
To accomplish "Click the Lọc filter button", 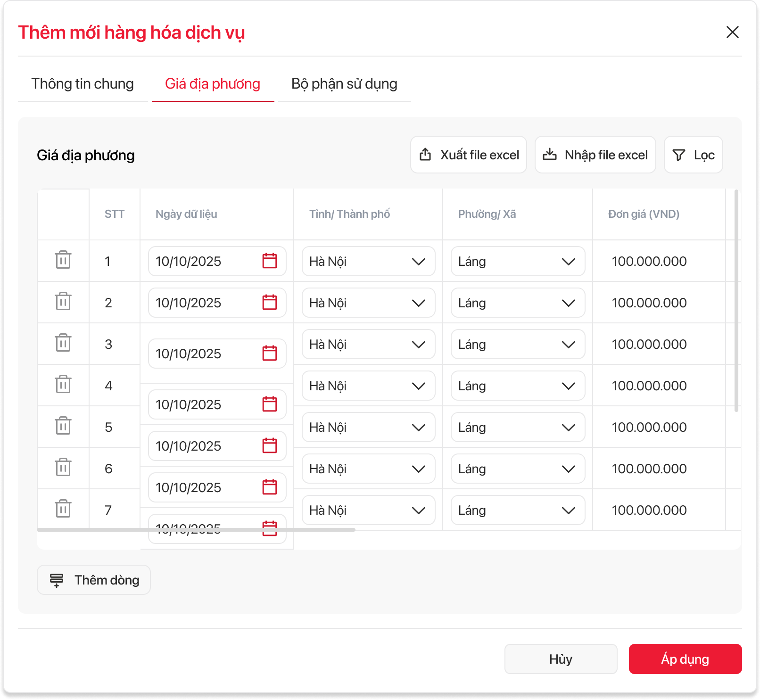I will click(x=693, y=155).
